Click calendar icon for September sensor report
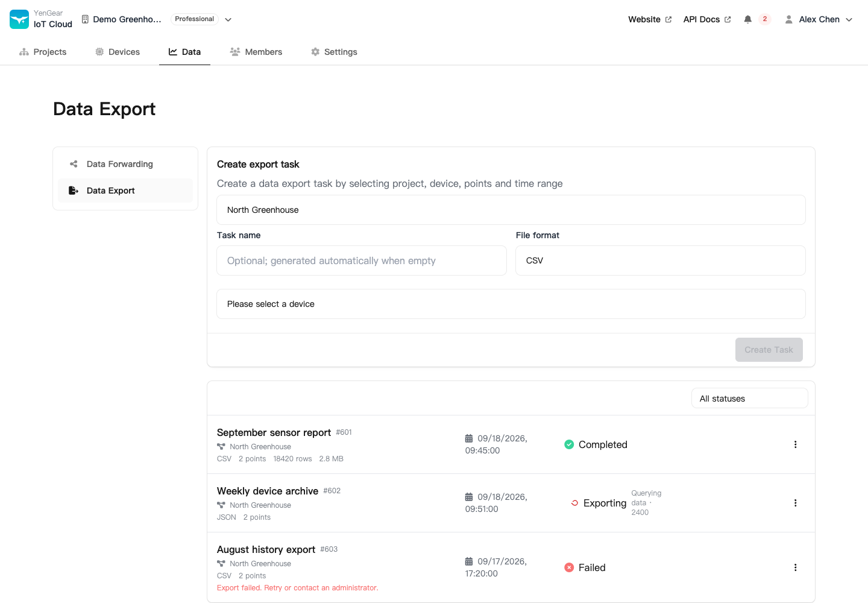Image resolution: width=868 pixels, height=603 pixels. point(469,438)
